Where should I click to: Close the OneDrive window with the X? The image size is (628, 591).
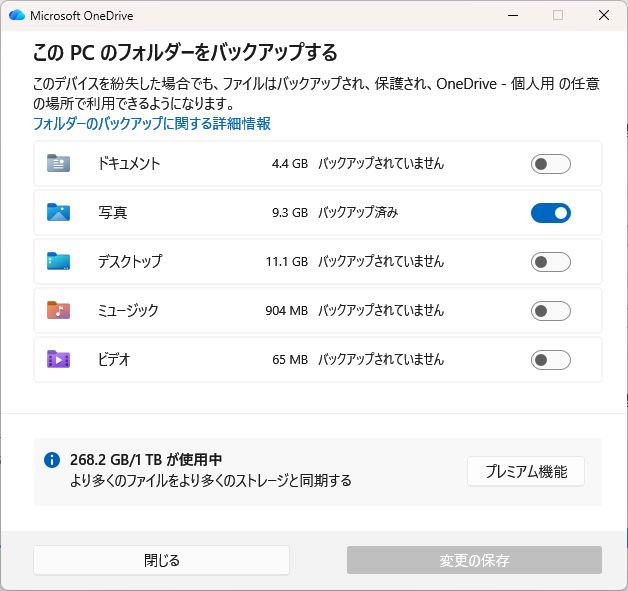(604, 15)
